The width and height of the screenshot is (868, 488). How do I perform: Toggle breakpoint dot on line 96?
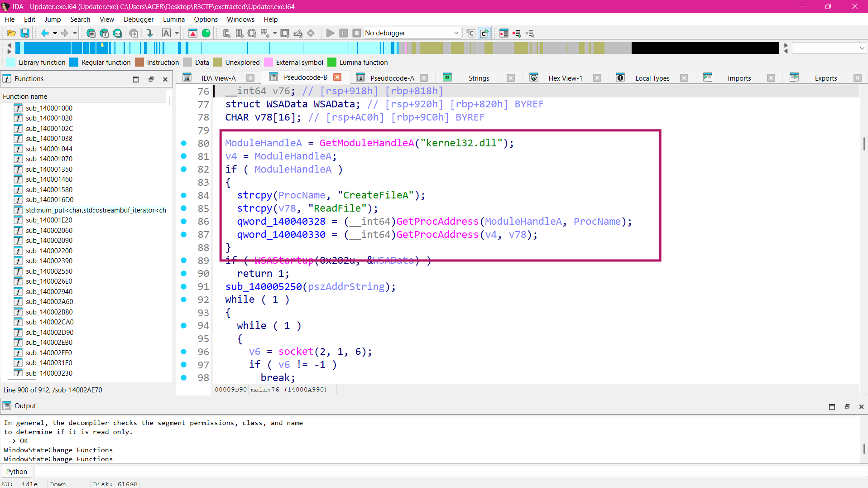click(184, 351)
